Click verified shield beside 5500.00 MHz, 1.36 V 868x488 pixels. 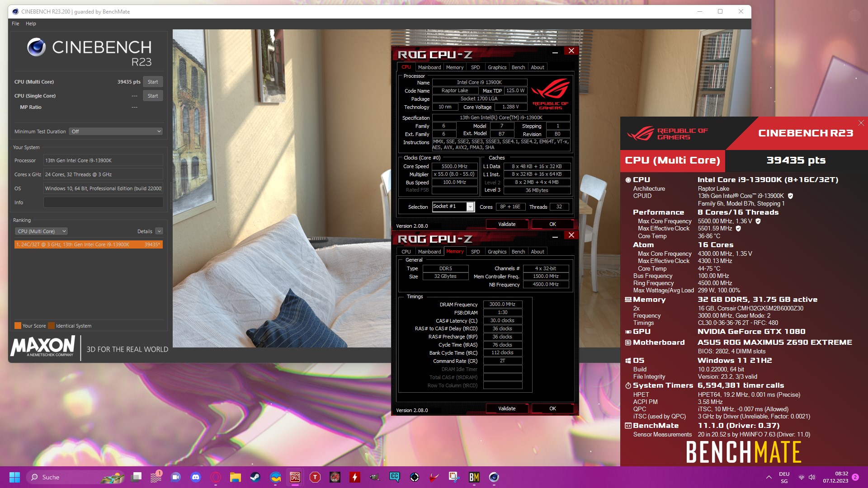click(758, 221)
